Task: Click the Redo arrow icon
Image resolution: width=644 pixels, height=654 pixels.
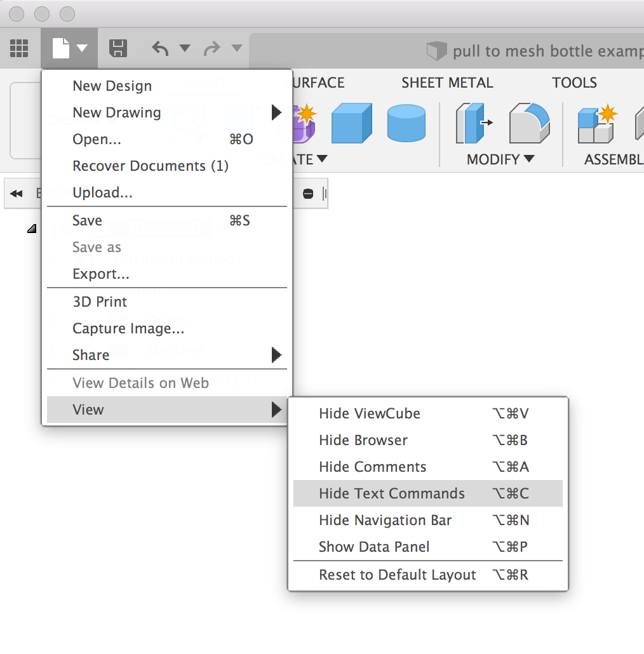Action: [211, 48]
